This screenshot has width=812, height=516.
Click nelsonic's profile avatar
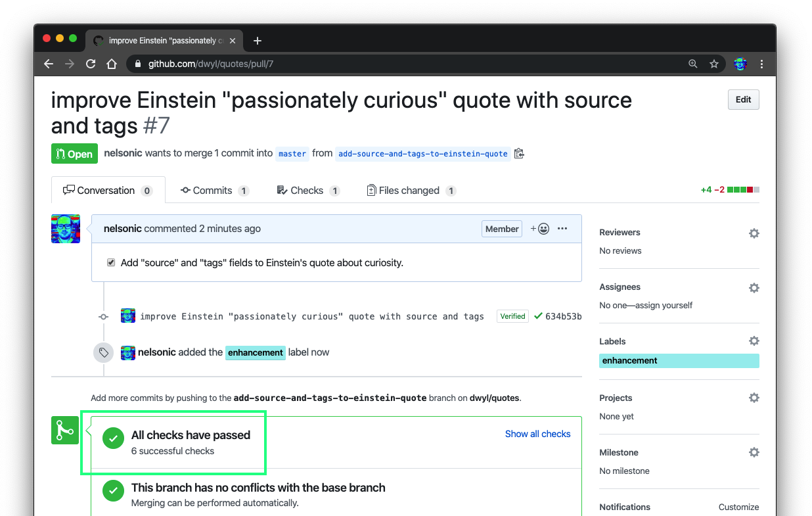(x=65, y=229)
